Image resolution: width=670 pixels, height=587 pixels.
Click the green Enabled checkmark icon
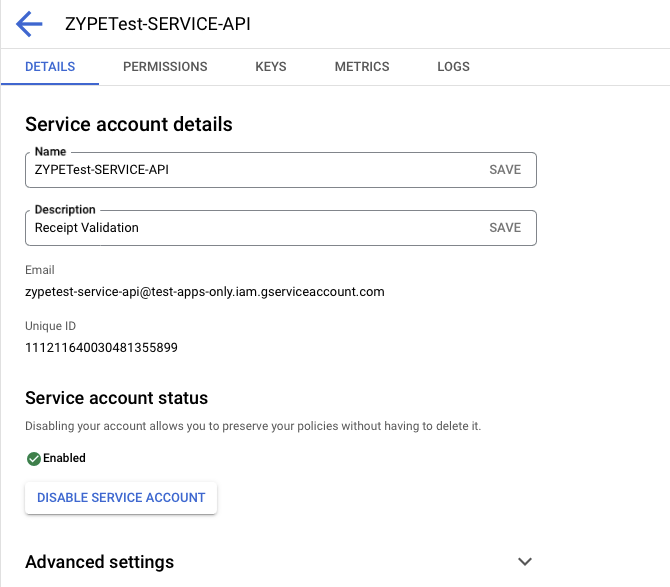(x=34, y=459)
